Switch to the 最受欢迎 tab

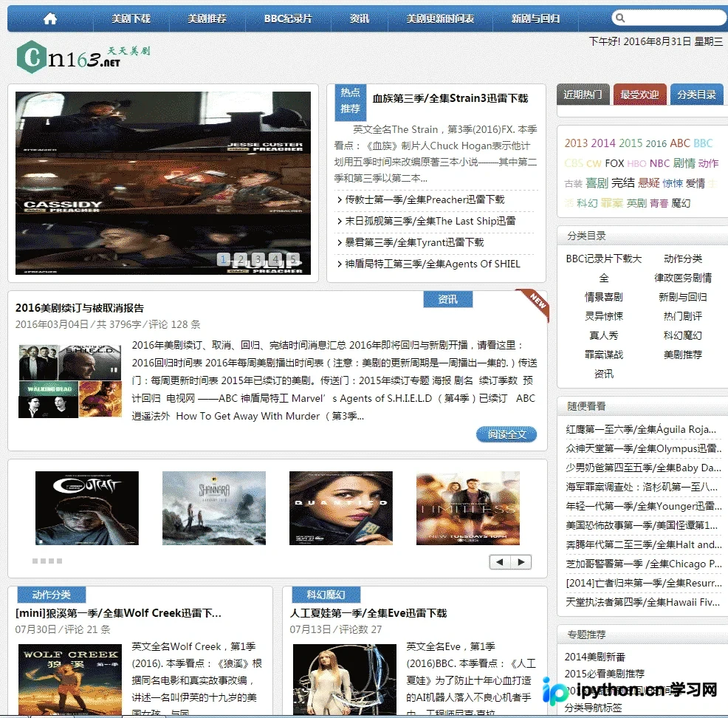pos(640,95)
